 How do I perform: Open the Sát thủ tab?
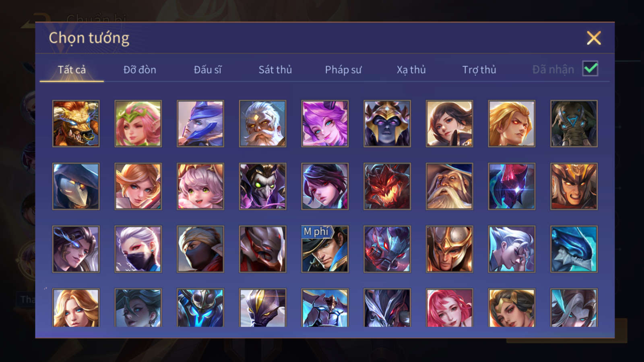click(x=275, y=70)
